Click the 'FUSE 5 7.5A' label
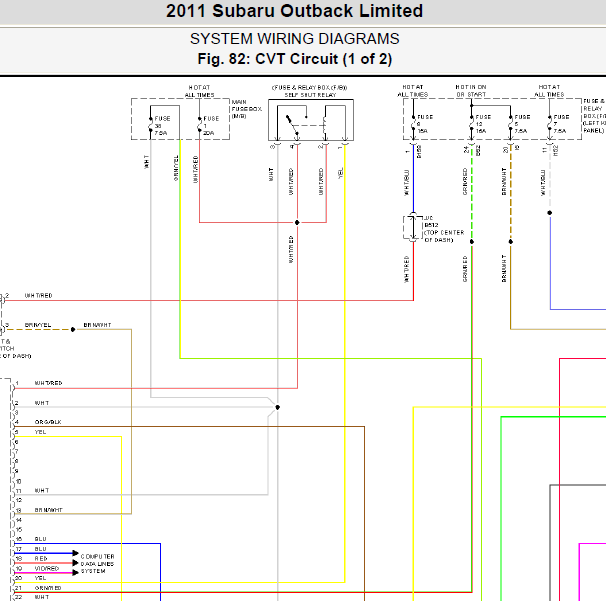The image size is (606, 601). (522, 124)
